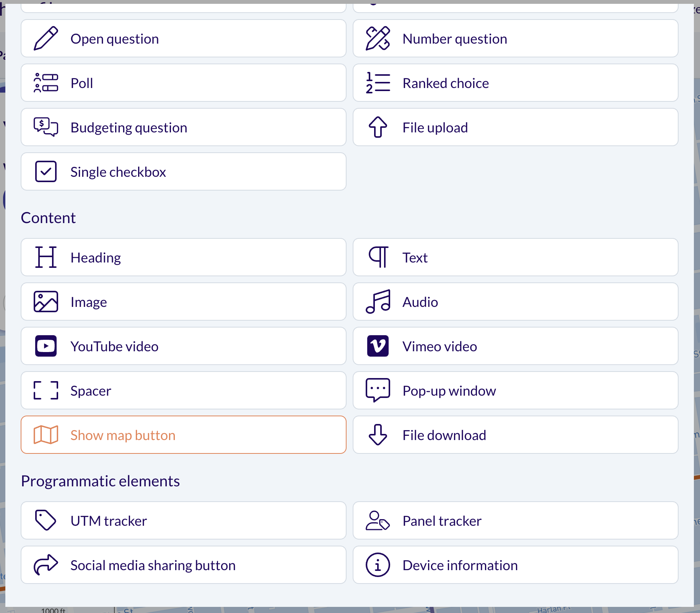This screenshot has width=700, height=613.
Task: Click the YouTube video play icon
Action: 46,346
